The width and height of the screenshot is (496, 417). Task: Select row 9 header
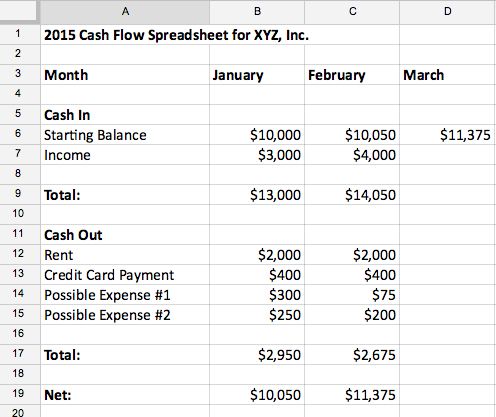pos(18,194)
